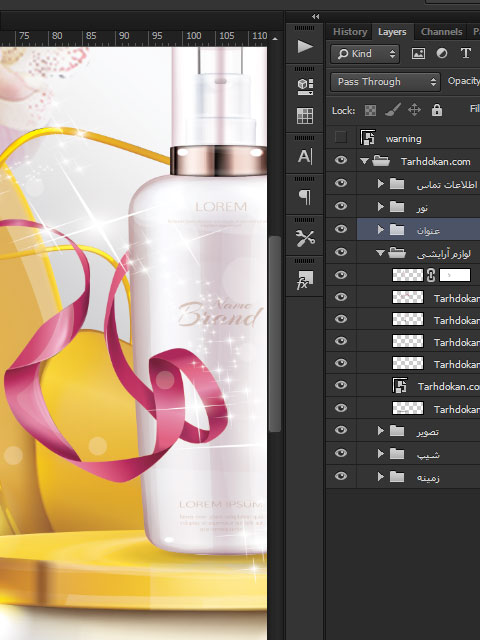Select the masked layer's pixel thumbnail
This screenshot has height=640, width=480.
(x=407, y=275)
